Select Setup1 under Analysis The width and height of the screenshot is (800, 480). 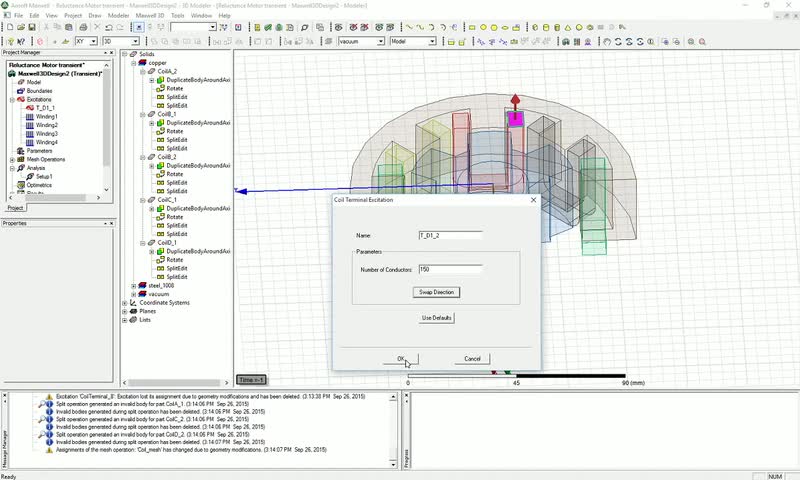pos(44,176)
